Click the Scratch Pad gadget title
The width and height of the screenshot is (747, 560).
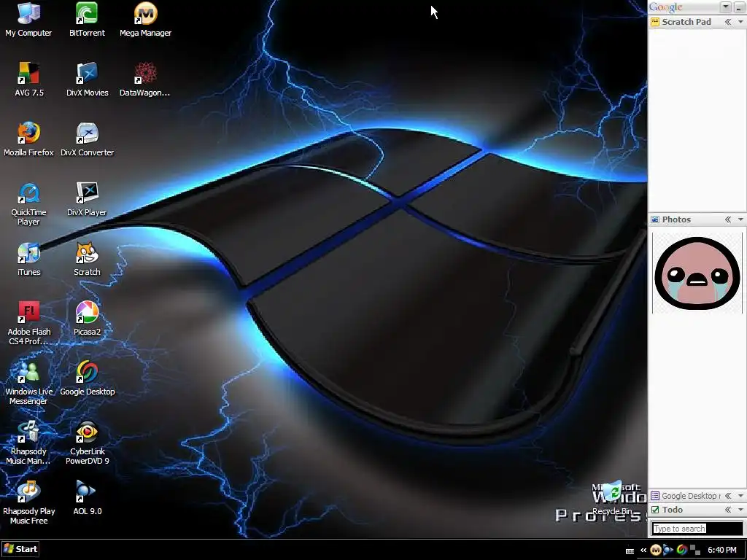click(x=686, y=22)
